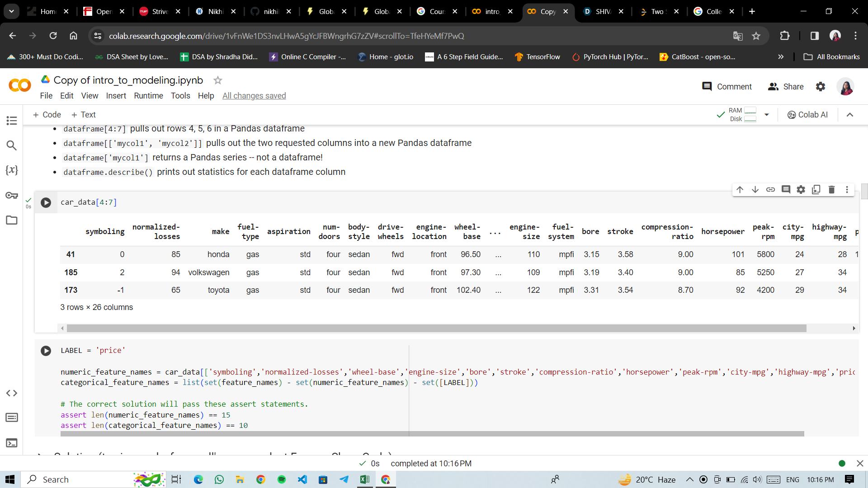Delete the cell using trash icon
Image resolution: width=868 pixels, height=488 pixels.
831,190
